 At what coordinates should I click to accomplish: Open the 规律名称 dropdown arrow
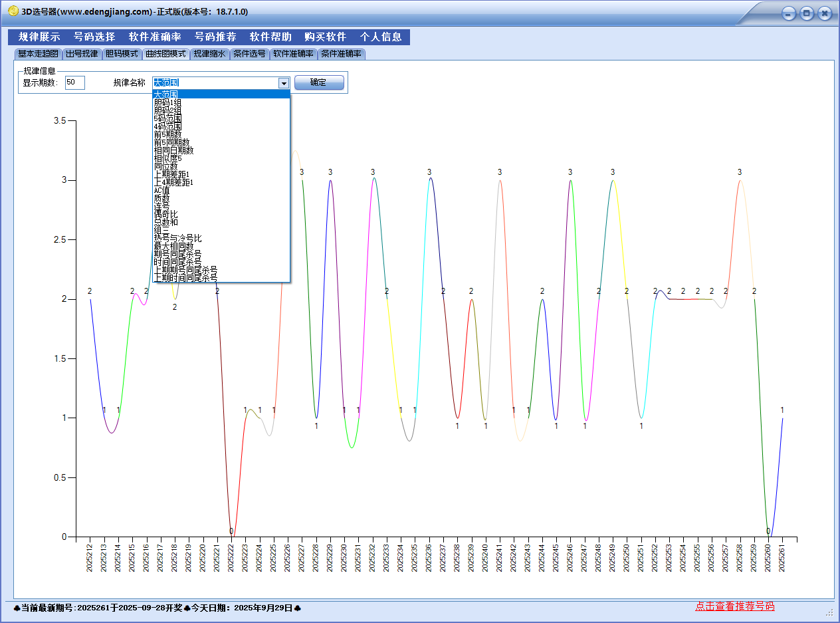coord(284,83)
